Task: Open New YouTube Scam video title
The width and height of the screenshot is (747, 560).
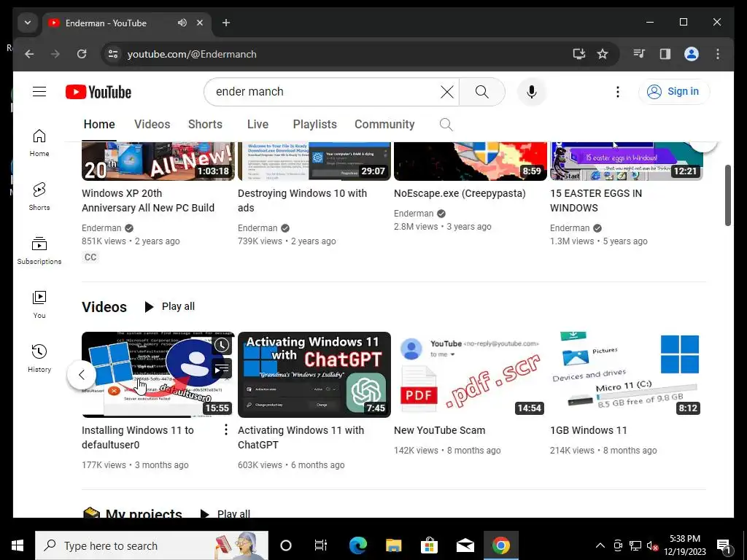Action: 440,430
